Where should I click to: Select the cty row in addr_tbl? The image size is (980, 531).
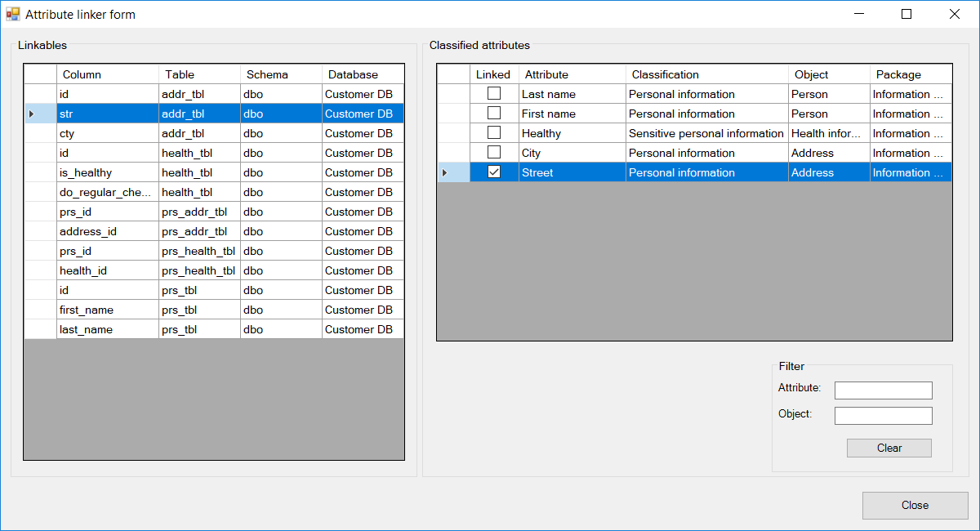(x=107, y=133)
